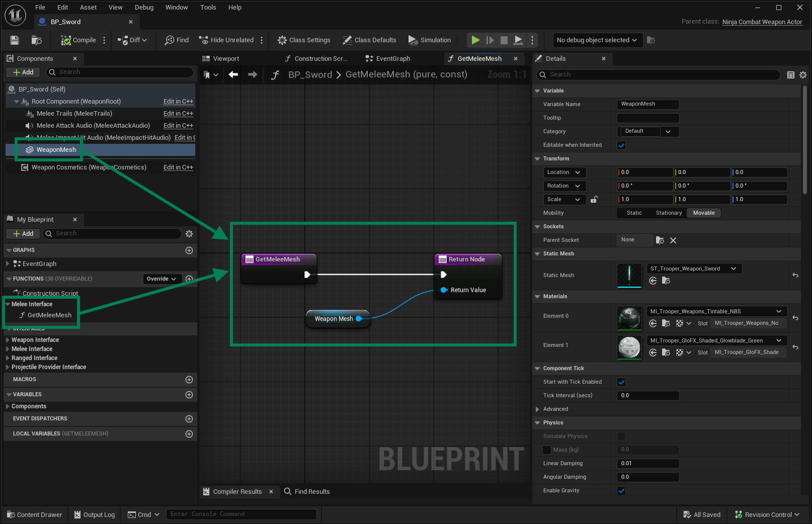The image size is (812, 524).
Task: Set Mobility to Static
Action: pos(634,213)
